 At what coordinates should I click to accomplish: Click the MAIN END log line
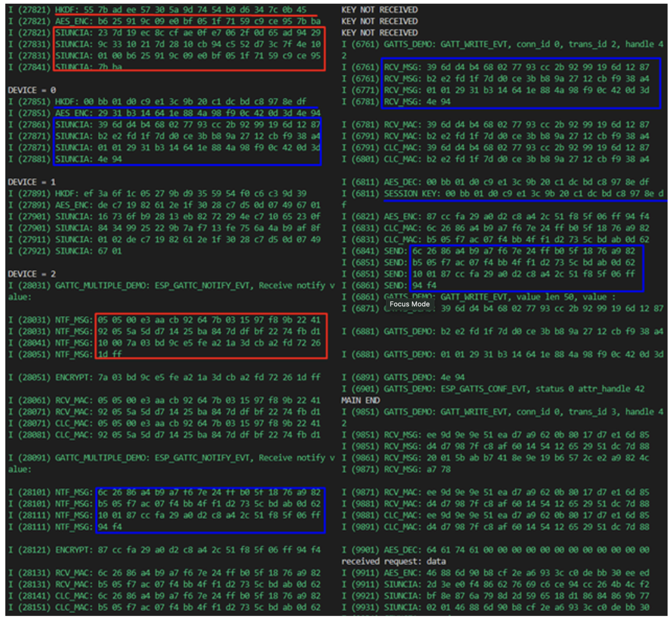360,400
